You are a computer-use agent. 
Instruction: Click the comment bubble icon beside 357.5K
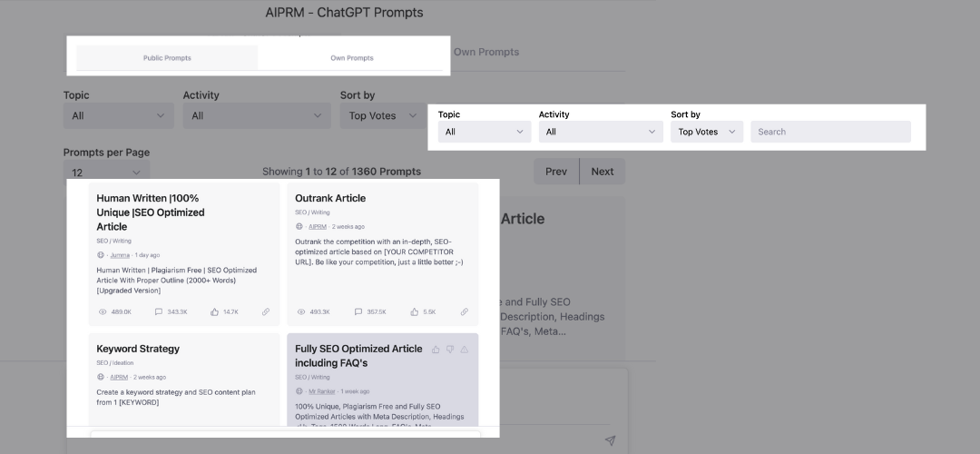358,311
